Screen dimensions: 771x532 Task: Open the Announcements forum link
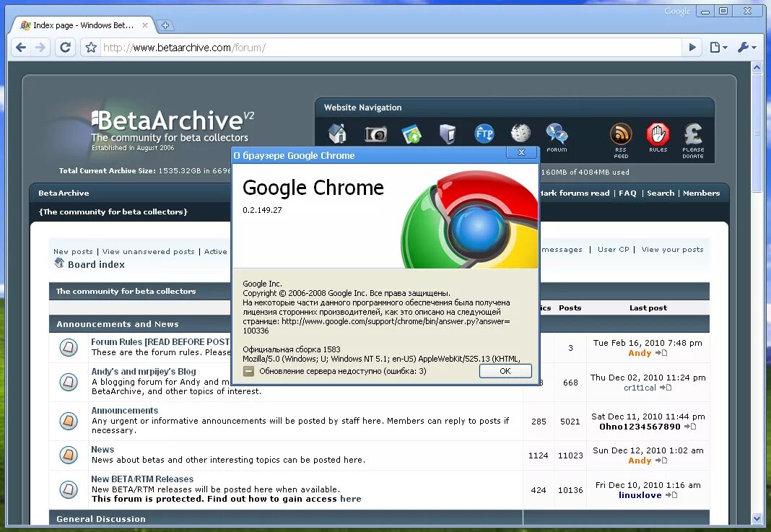tap(124, 411)
